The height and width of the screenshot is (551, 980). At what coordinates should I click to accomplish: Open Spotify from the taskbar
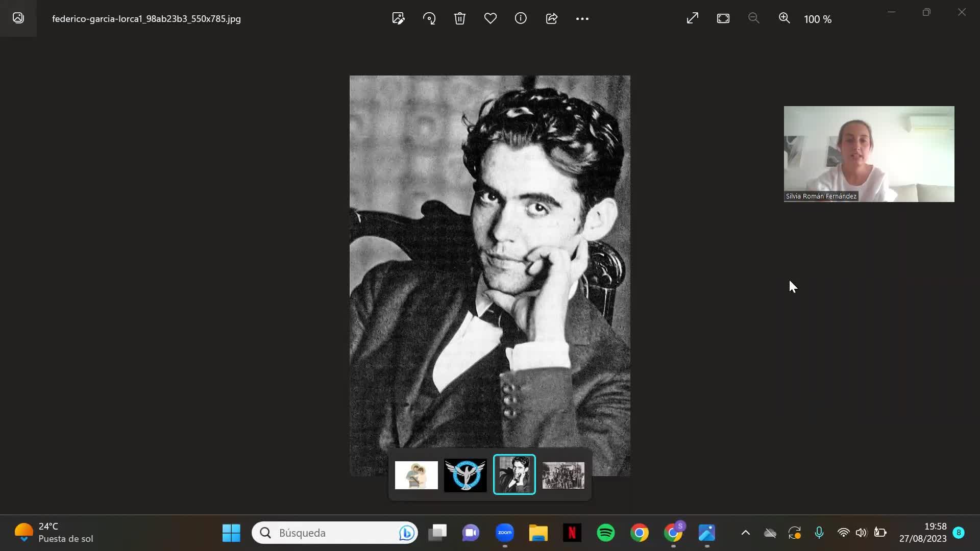[605, 533]
